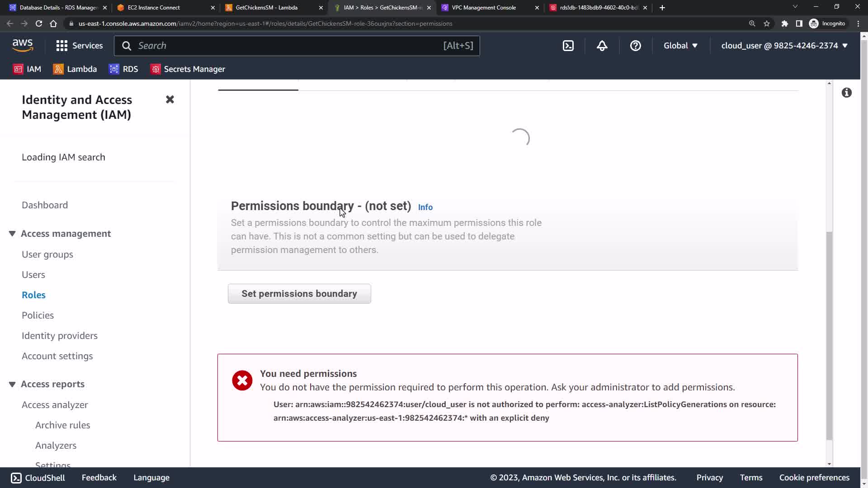Switch to the VPC Management Console tab
Viewport: 868px width, 488px height.
pos(484,8)
